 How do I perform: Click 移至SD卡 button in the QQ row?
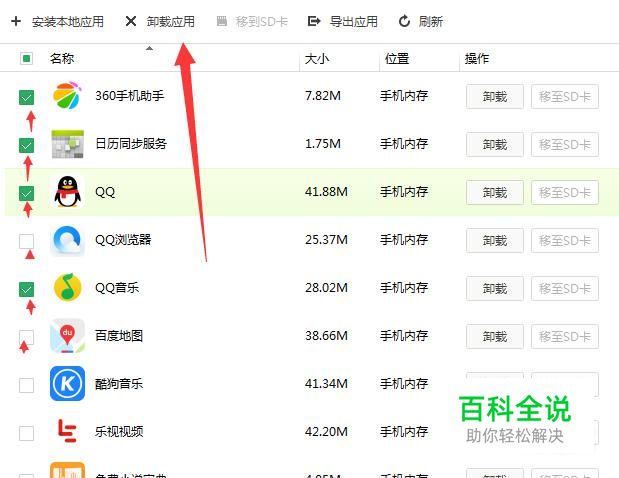tap(565, 193)
